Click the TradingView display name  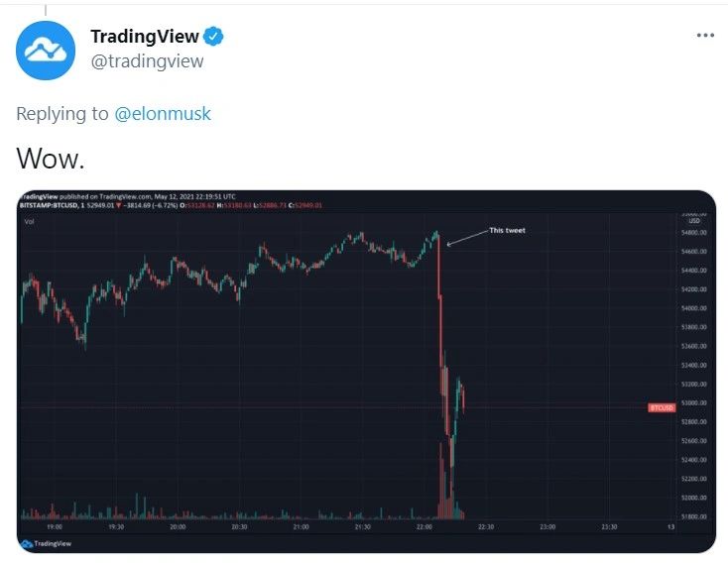tap(145, 37)
